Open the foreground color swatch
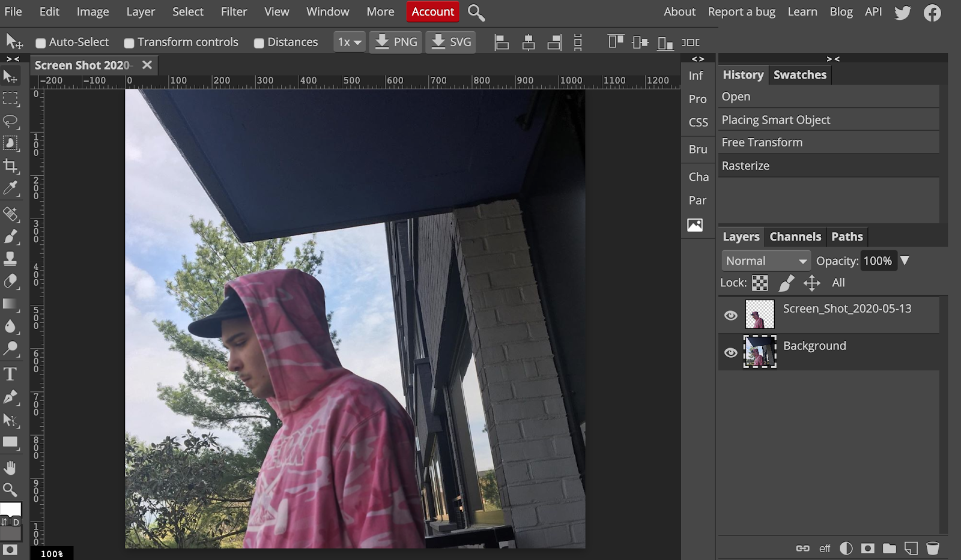The image size is (961, 560). click(x=10, y=509)
